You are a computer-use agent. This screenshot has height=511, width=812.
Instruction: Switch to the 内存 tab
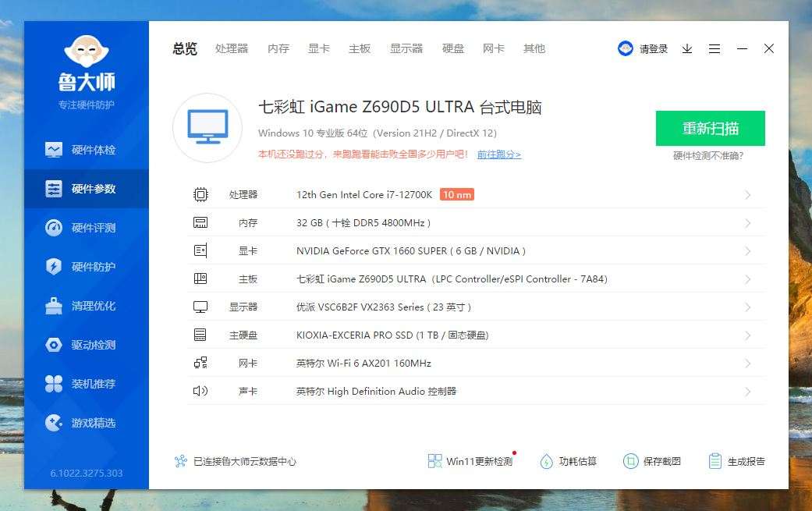tap(278, 48)
